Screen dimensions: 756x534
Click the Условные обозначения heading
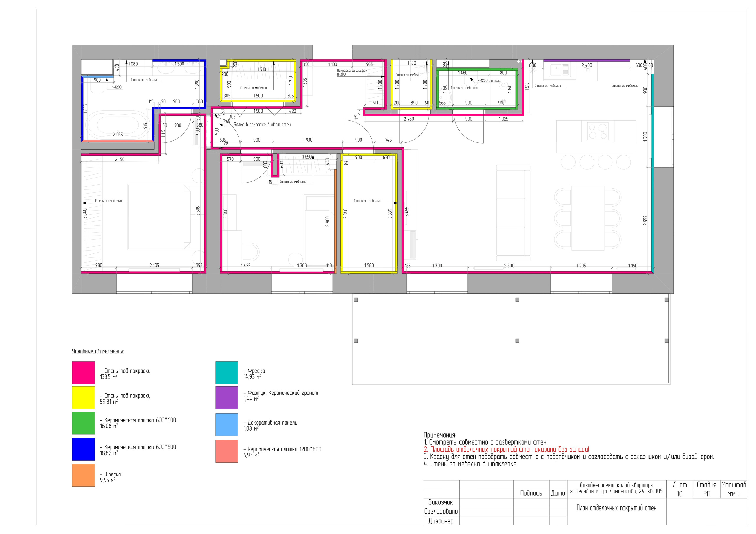point(98,351)
